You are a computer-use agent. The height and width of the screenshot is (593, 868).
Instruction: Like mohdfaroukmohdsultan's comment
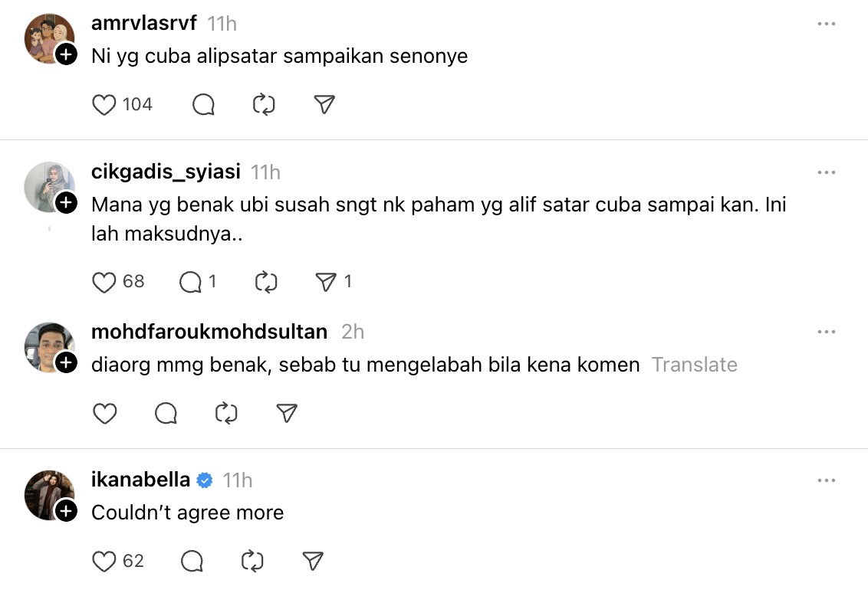click(x=104, y=414)
